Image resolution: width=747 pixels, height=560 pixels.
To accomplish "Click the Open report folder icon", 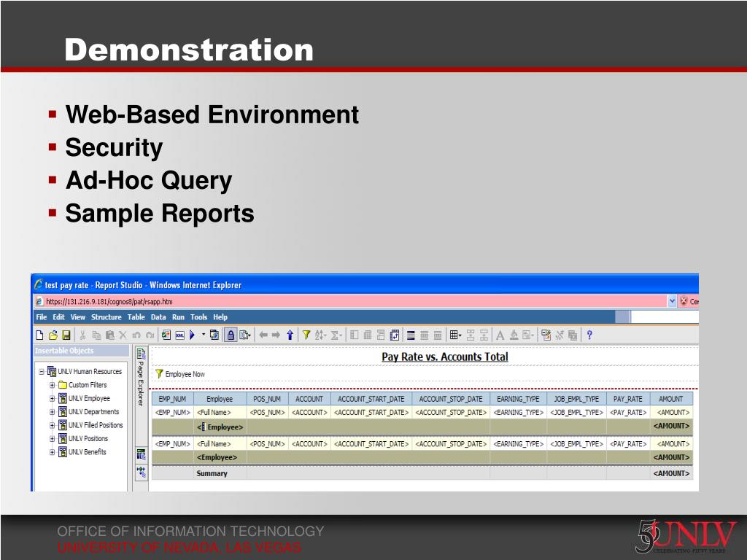I will [x=53, y=335].
